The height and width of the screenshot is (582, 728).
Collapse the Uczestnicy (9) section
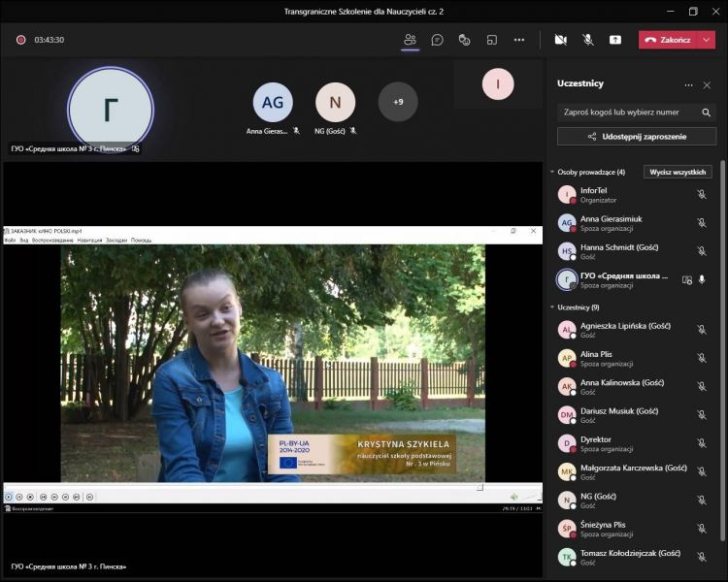tap(552, 307)
